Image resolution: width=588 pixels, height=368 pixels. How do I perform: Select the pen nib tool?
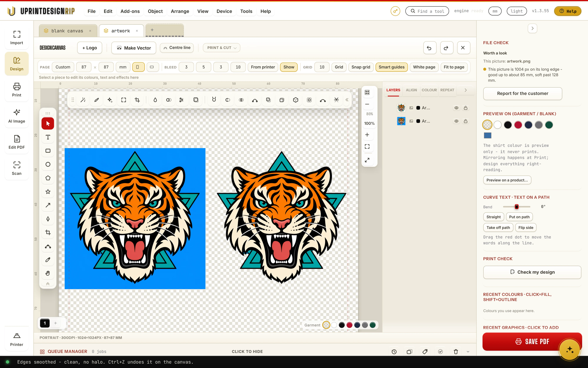(x=48, y=219)
